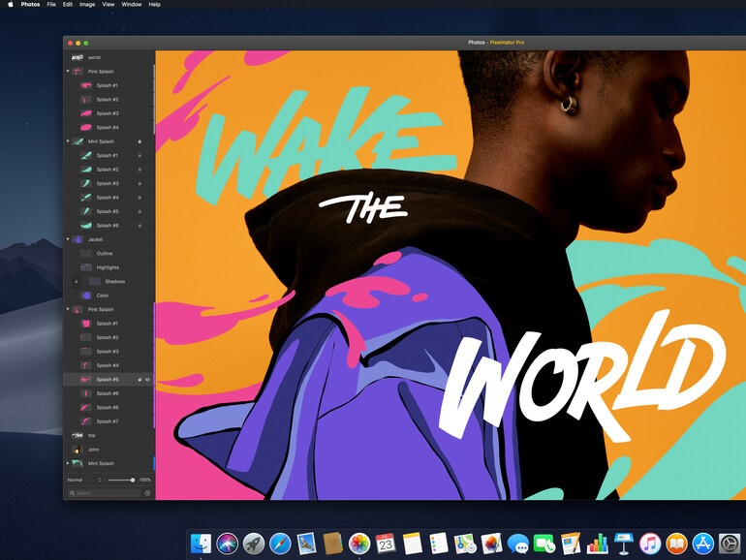Collapse the Pink Splash group below Color layer
Viewport: 746px width, 560px height.
click(x=68, y=309)
